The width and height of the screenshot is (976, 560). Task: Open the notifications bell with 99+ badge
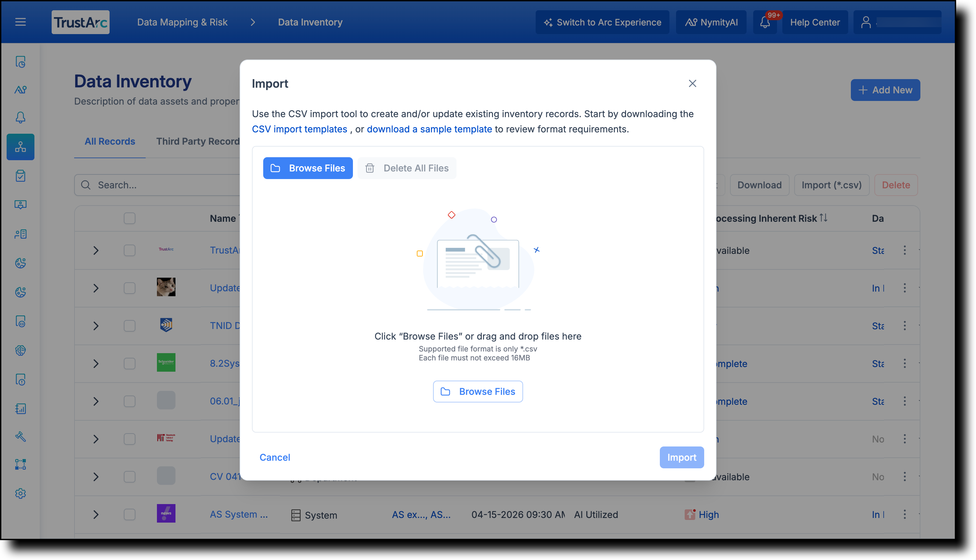[765, 22]
